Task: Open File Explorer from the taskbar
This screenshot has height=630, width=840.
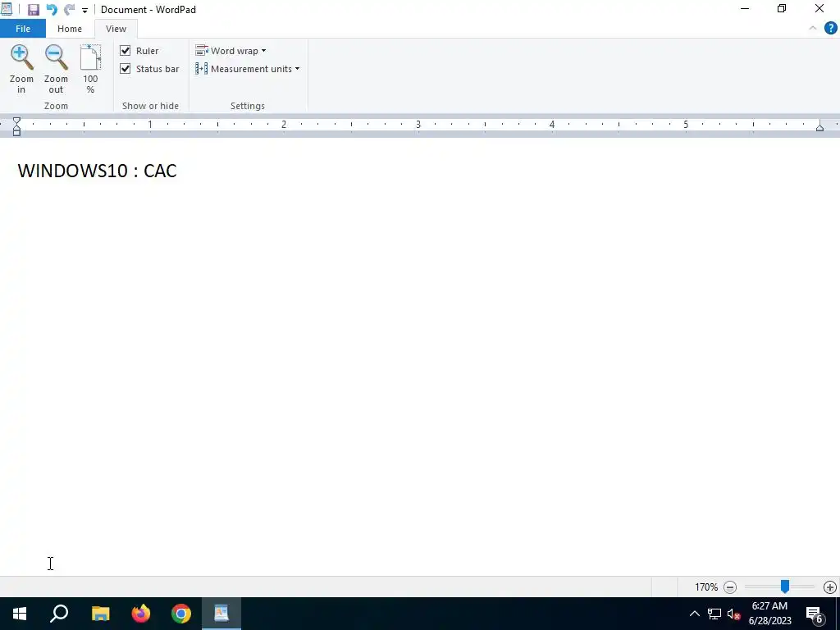Action: coord(100,614)
